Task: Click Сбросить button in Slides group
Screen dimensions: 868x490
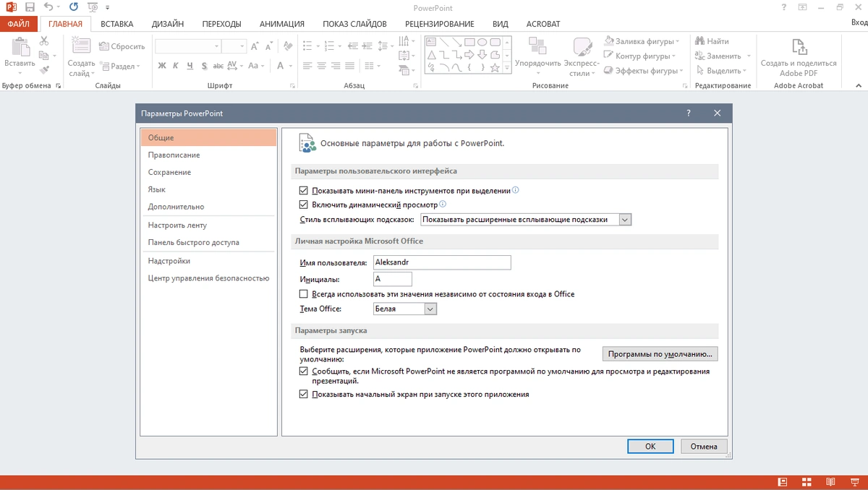Action: [x=122, y=46]
